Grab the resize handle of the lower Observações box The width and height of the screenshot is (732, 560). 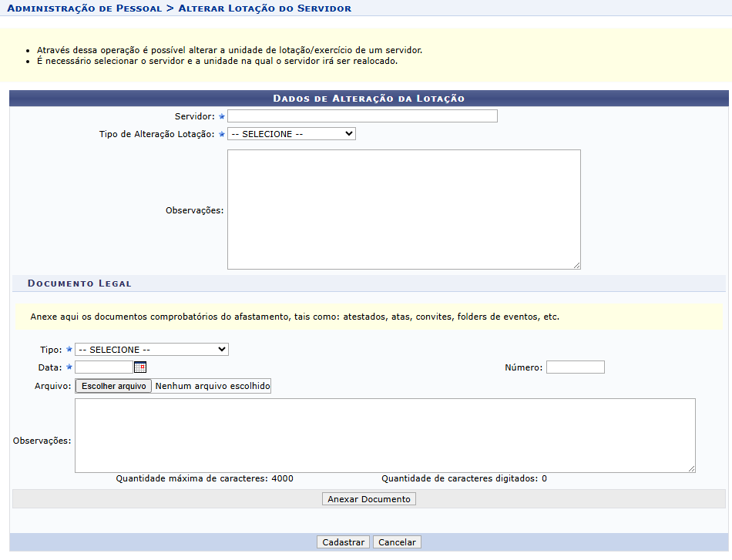click(691, 468)
